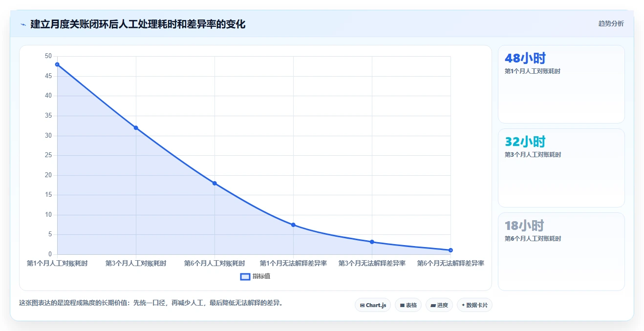Click the 指标值 legend label

[x=261, y=276]
